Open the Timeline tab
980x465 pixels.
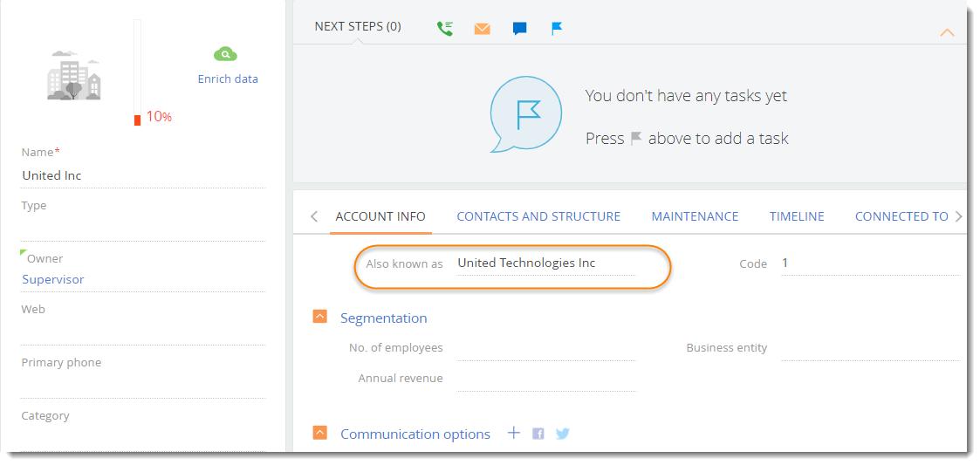click(797, 216)
